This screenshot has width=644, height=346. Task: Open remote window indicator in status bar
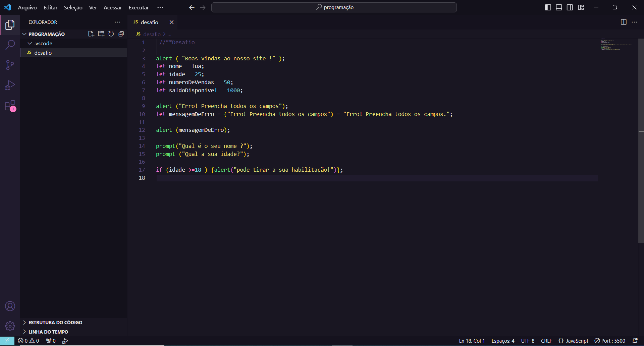7,341
